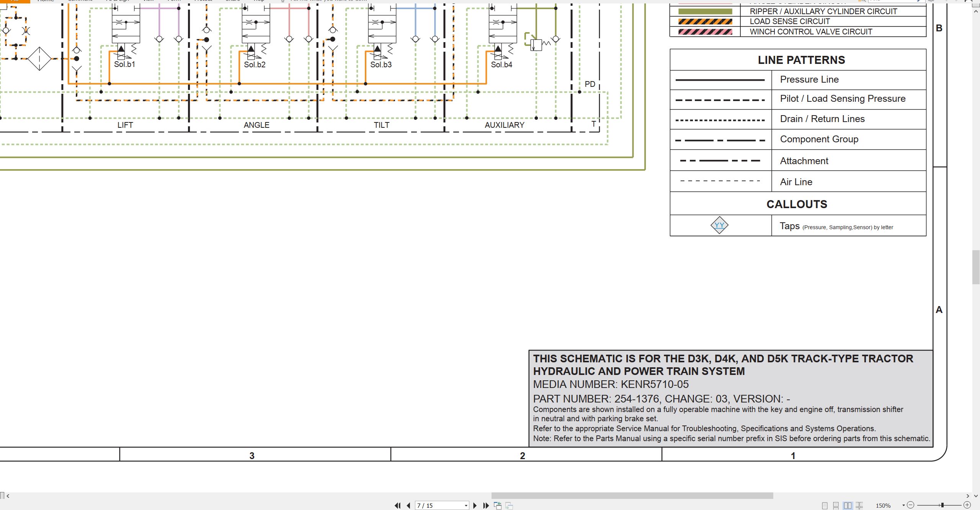
Task: Click the LIFT valve section label
Action: [x=125, y=125]
